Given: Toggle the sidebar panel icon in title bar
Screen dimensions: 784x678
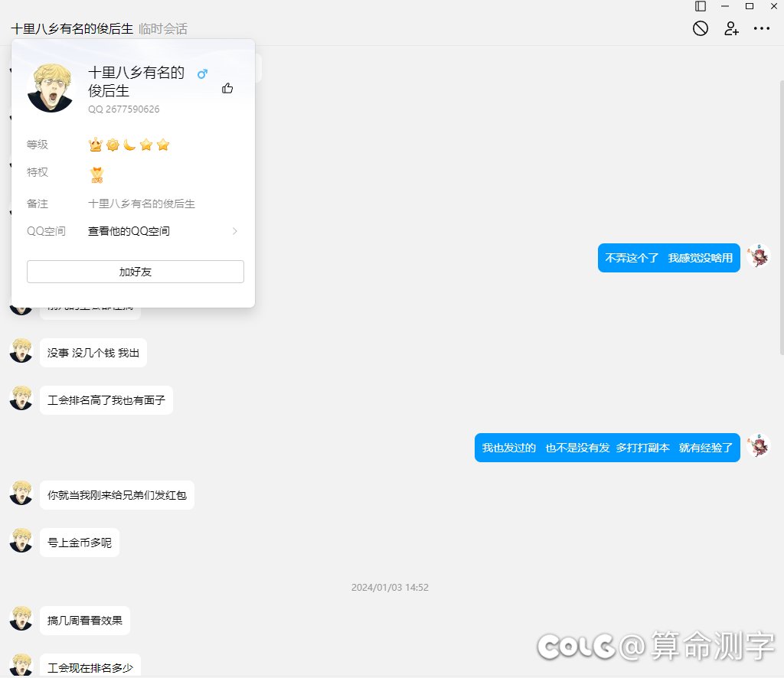Looking at the screenshot, I should (x=701, y=6).
